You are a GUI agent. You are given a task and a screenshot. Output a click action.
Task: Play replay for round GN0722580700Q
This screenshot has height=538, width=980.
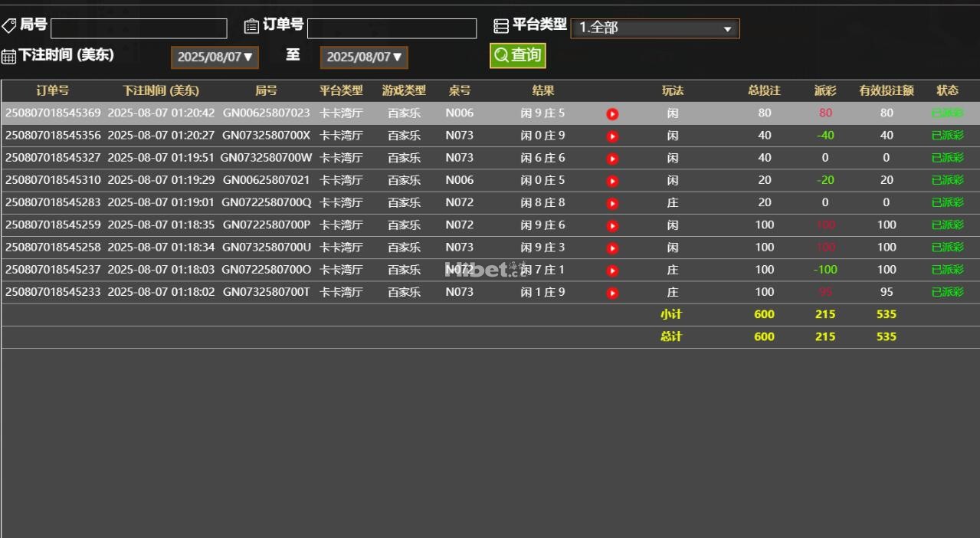click(612, 203)
